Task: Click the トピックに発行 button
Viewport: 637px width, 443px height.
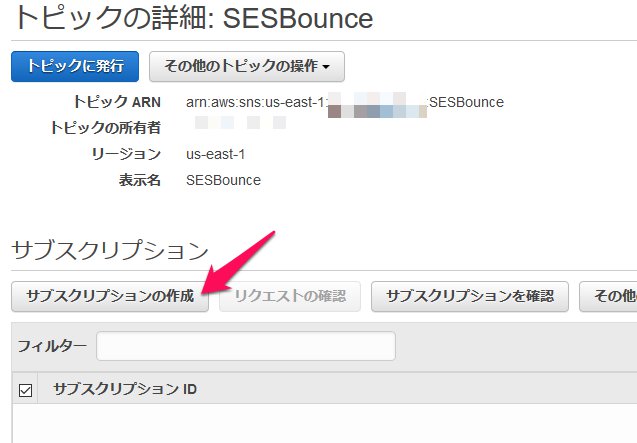Action: point(75,66)
